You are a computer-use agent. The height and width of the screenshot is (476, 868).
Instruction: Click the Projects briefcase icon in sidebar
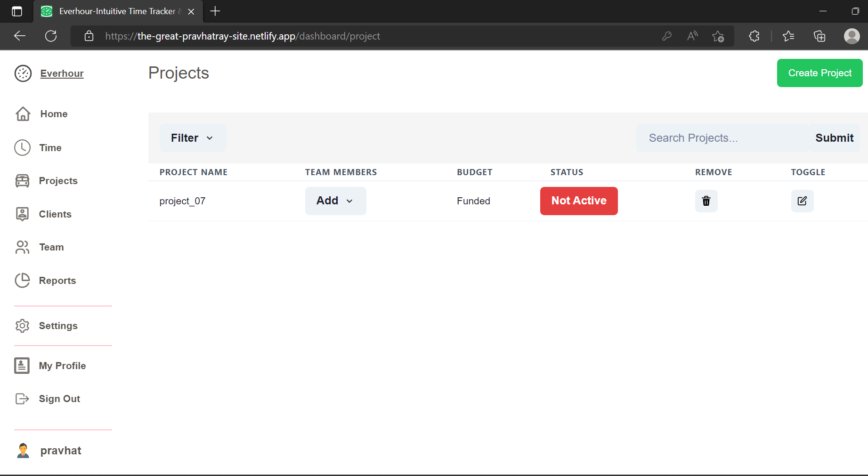pos(22,181)
